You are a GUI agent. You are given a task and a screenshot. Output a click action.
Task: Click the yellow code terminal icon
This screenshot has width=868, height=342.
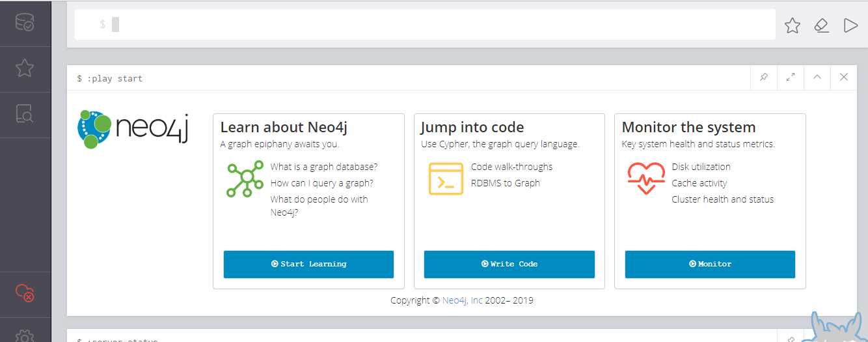[446, 179]
